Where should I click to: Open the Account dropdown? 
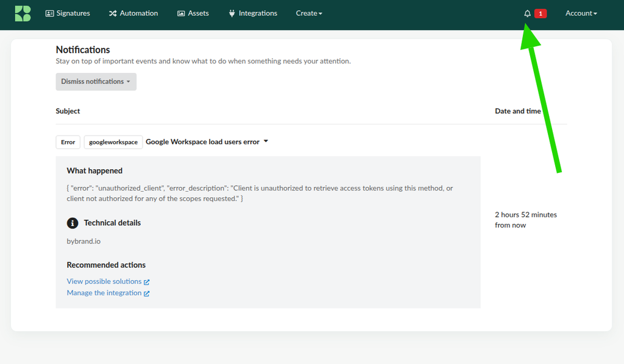[x=581, y=13]
